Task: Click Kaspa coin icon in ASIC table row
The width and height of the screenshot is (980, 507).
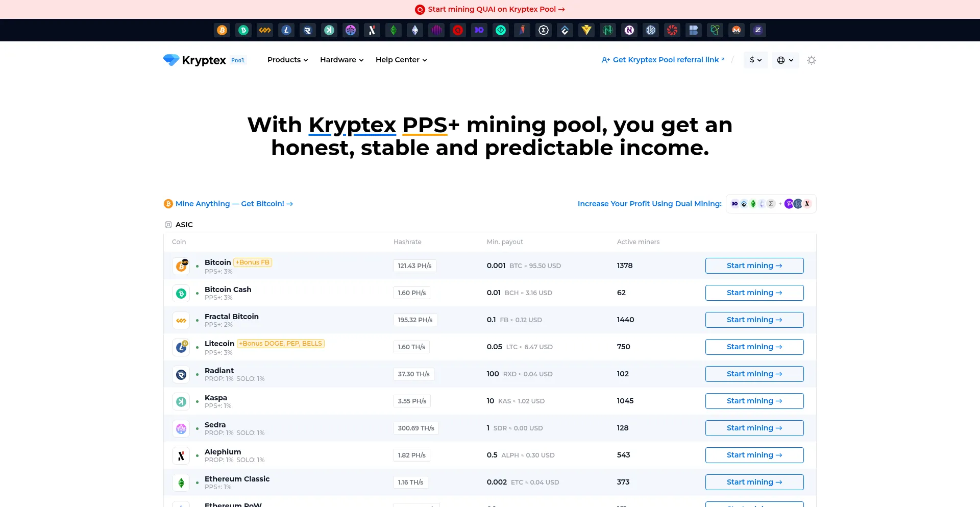Action: [x=181, y=401]
